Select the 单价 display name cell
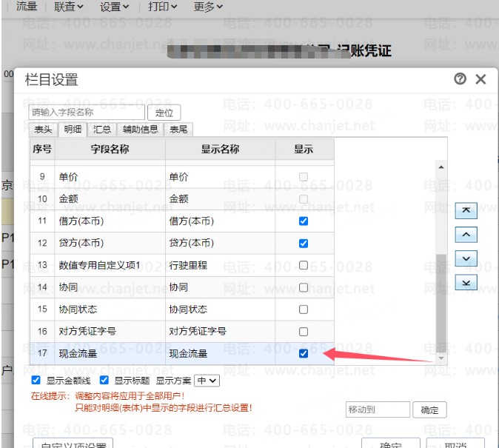 220,177
